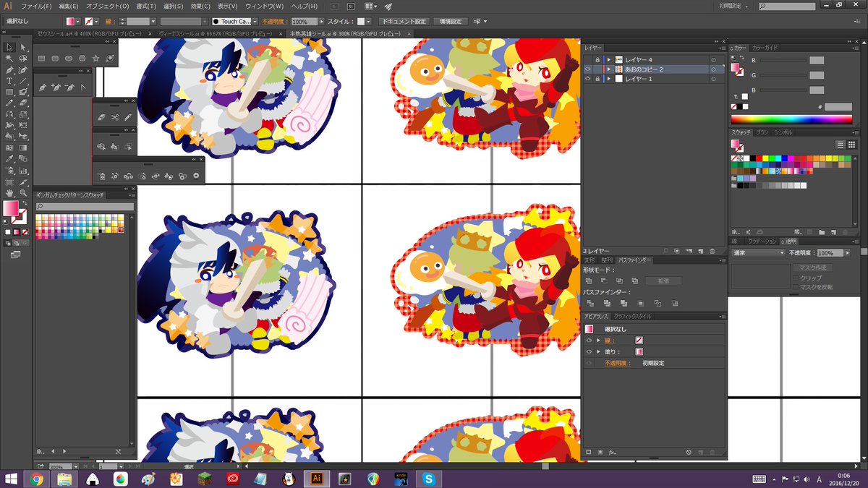868x488 pixels.
Task: Click the R channel slider in Color panel
Action: 783,60
